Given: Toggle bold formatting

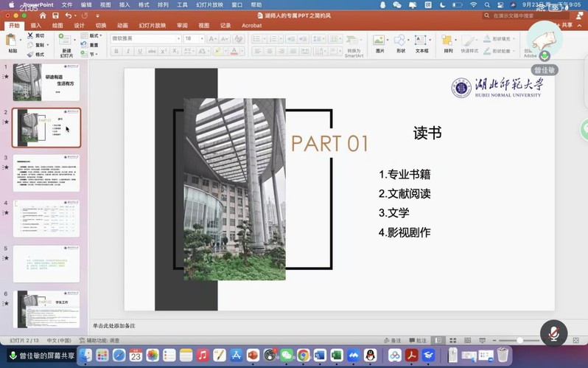Looking at the screenshot, I should (x=116, y=52).
